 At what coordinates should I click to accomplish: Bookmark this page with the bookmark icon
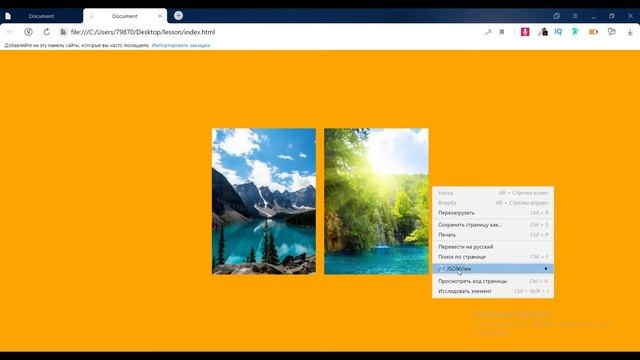(x=502, y=32)
